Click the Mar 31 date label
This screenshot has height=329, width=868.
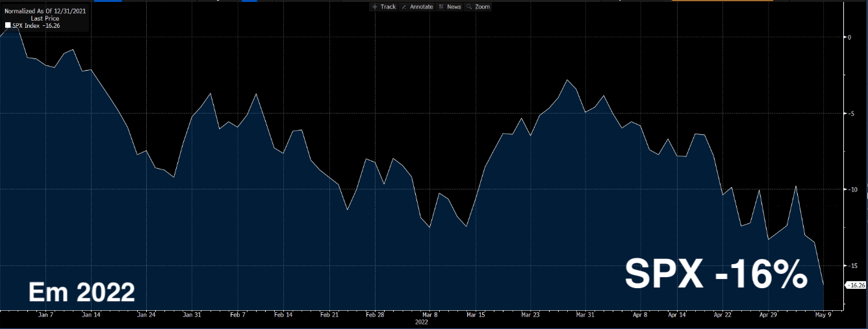585,315
